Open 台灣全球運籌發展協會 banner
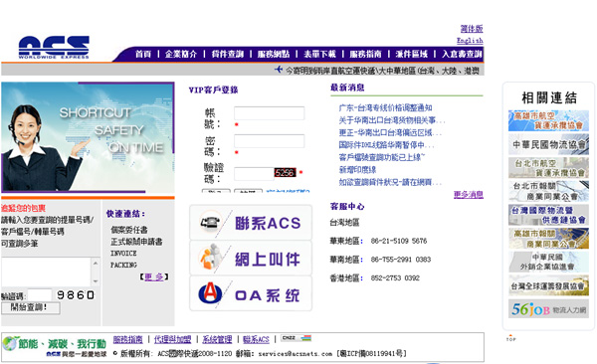The height and width of the screenshot is (364, 597). (x=548, y=286)
